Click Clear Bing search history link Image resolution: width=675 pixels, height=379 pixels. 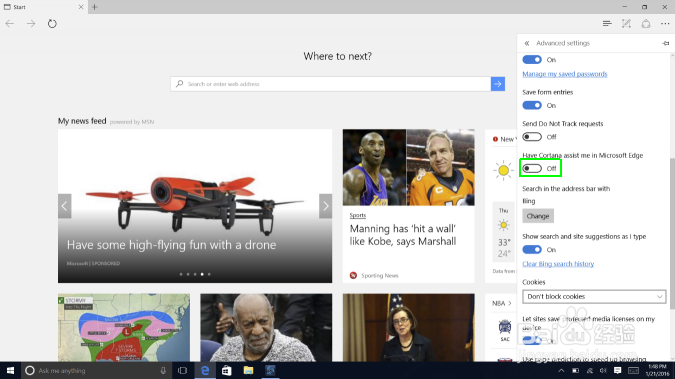(558, 264)
